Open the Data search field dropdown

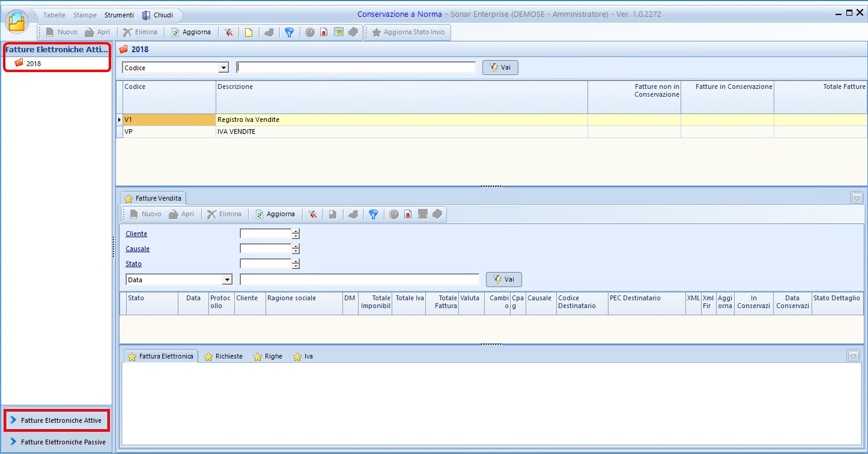(227, 280)
